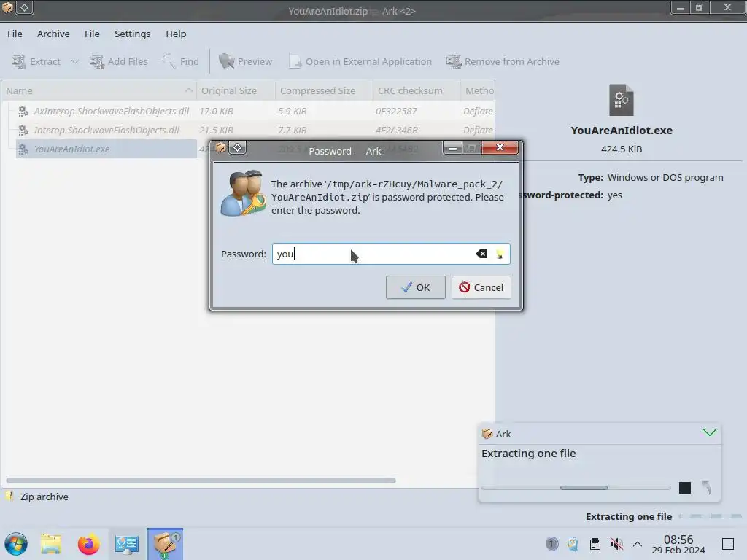Click the Ark icon in notification popup
The height and width of the screenshot is (560, 747).
tap(487, 434)
